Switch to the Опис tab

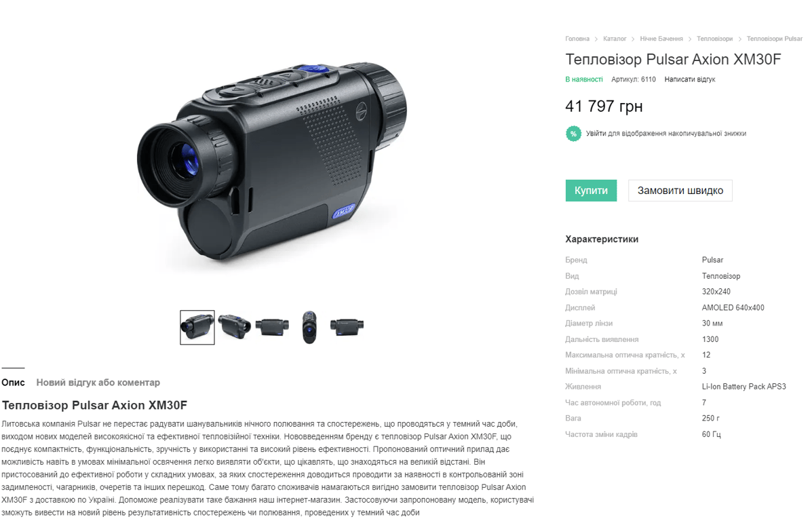pos(13,383)
